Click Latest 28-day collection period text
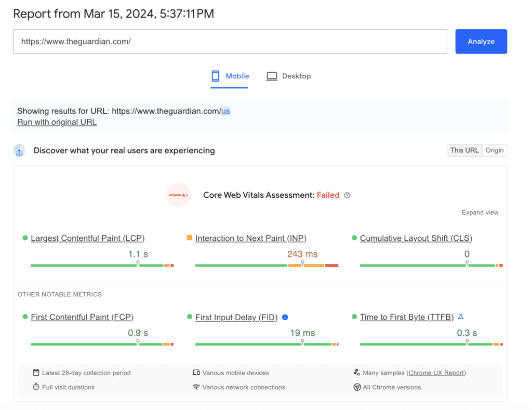532x410 pixels. click(x=86, y=373)
